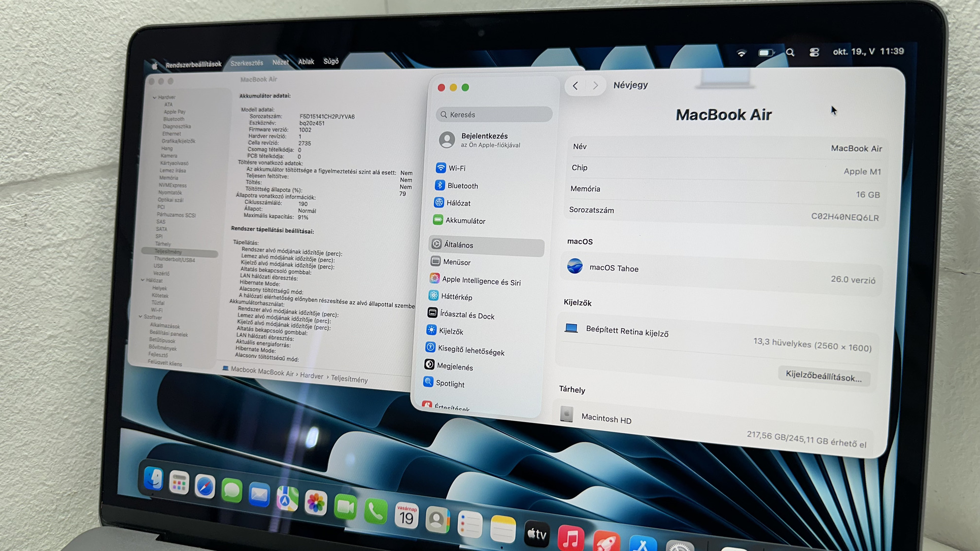
Task: Select Írásztal és Dock in the sidebar
Action: coord(466,316)
